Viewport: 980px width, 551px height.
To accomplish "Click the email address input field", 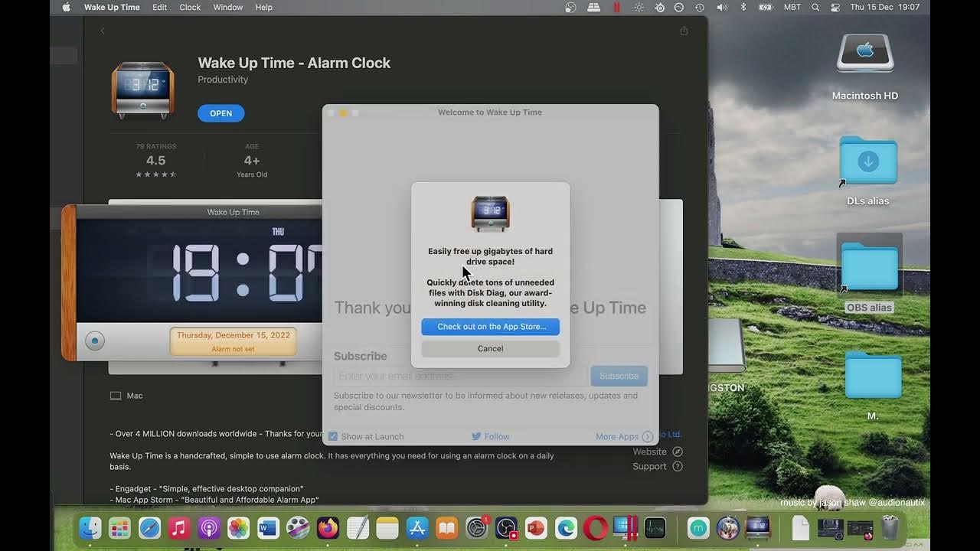I will coord(461,376).
